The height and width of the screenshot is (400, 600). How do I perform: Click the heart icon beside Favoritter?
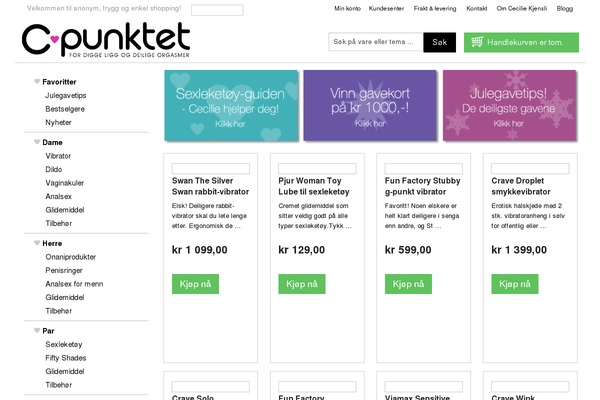click(37, 82)
